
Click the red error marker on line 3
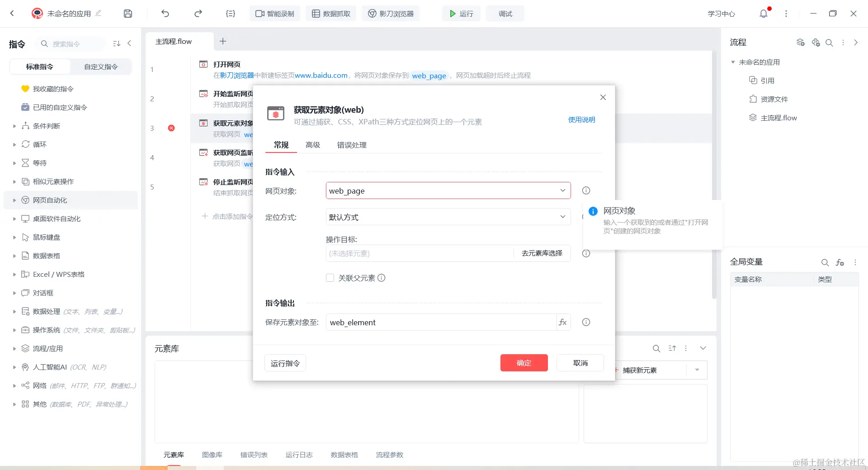(171, 128)
